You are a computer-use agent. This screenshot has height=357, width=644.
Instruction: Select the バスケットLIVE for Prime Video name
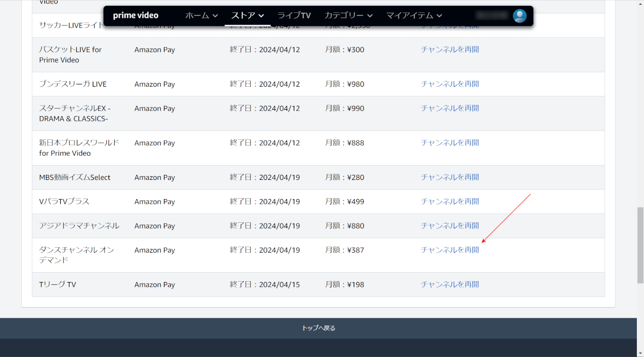(x=71, y=55)
